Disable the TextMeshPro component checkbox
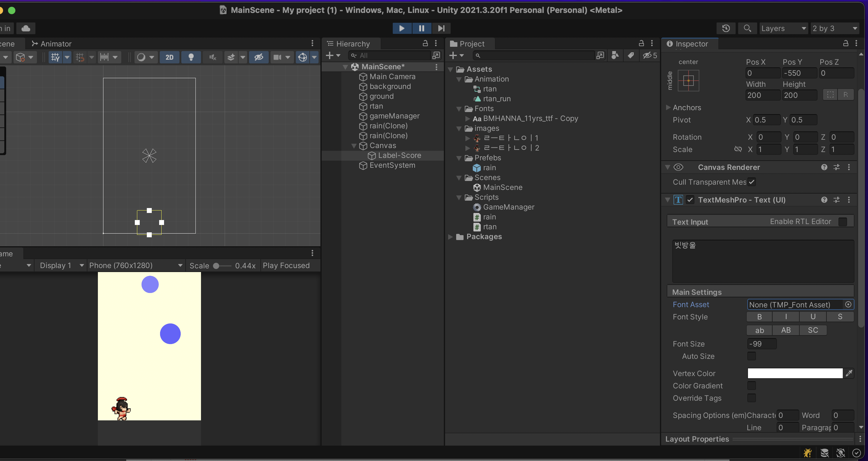Screen dimensions: 868x461 point(690,200)
